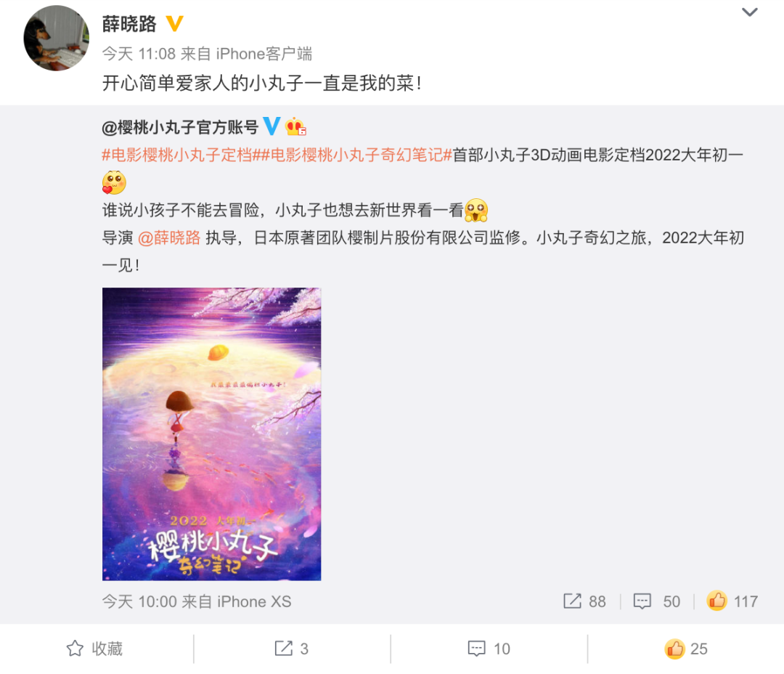Image resolution: width=784 pixels, height=674 pixels.
Task: Click the orange V verification badge
Action: (x=174, y=23)
